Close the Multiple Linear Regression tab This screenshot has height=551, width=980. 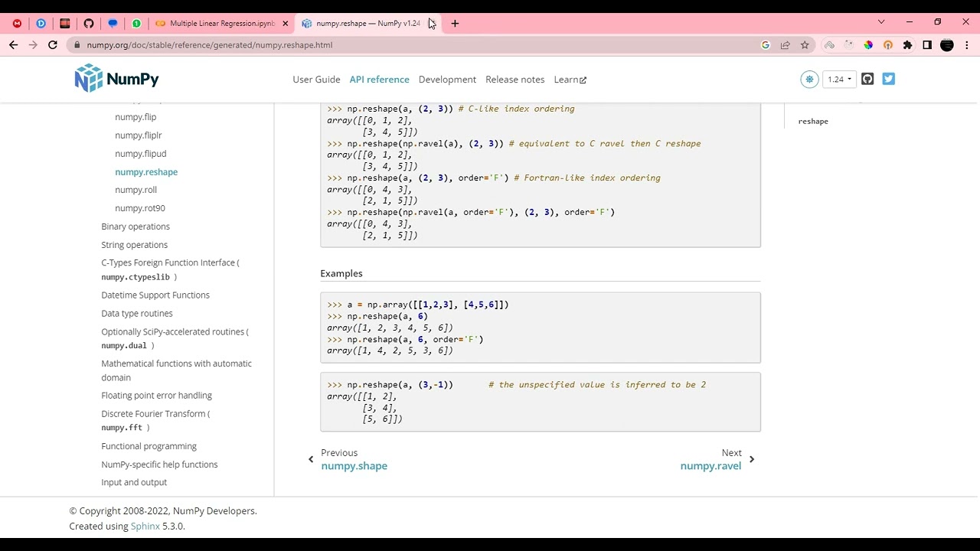(285, 23)
